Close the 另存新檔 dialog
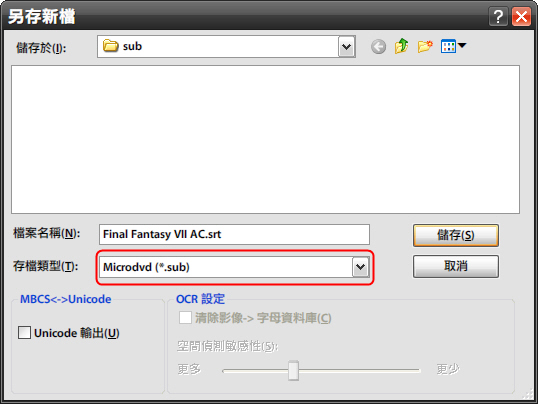 522,16
